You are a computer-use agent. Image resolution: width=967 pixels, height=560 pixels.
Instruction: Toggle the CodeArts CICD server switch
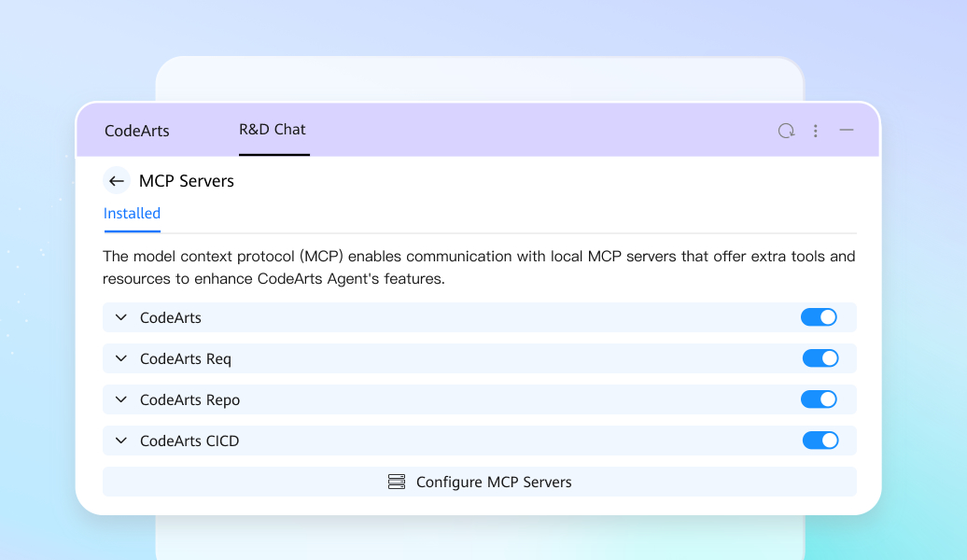(820, 441)
